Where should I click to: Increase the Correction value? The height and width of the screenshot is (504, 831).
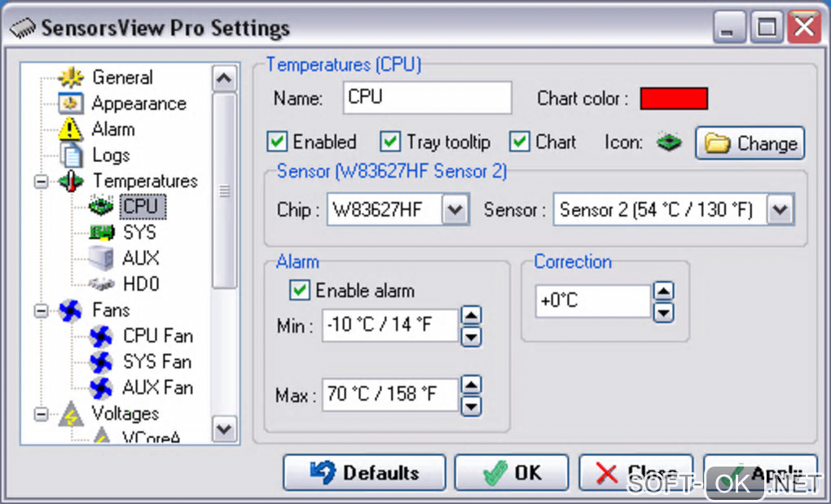(x=663, y=291)
